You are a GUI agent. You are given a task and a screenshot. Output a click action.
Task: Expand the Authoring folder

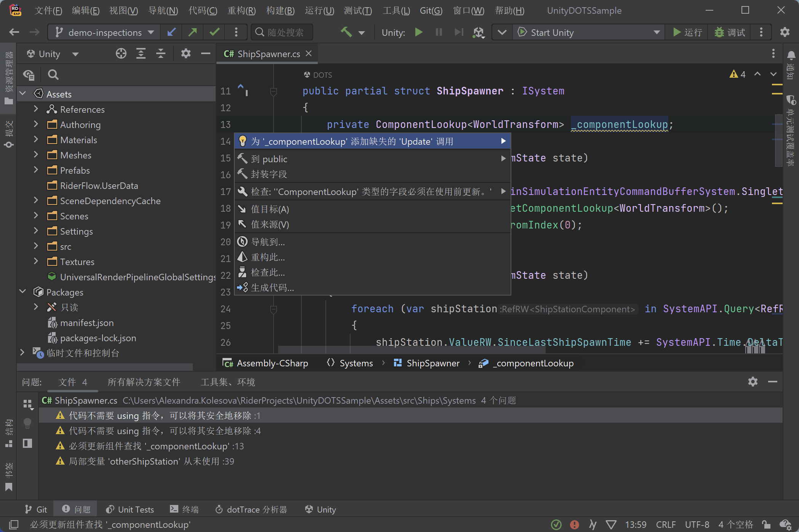[x=36, y=125]
